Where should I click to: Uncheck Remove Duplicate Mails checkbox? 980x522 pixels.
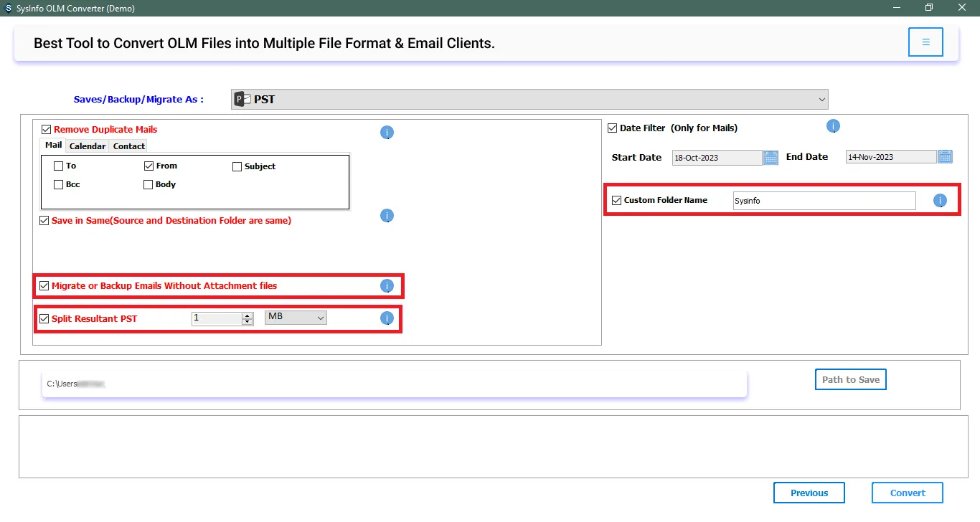(47, 130)
